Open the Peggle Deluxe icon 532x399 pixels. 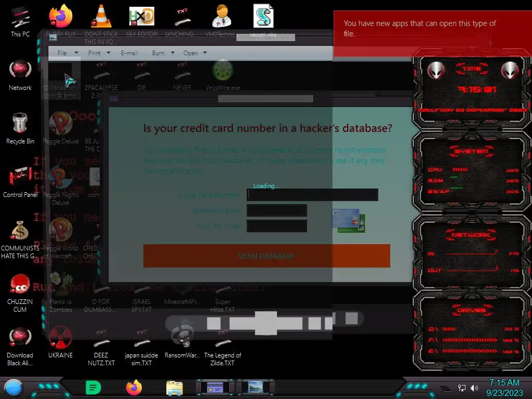[60, 128]
